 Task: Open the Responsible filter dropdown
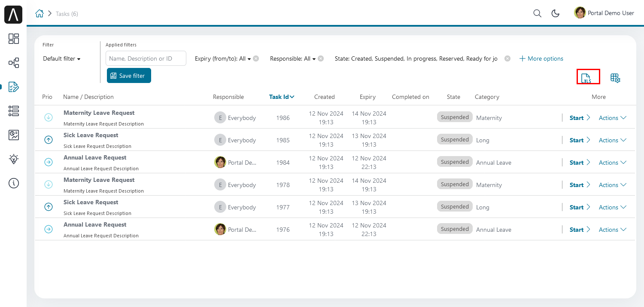coord(293,58)
